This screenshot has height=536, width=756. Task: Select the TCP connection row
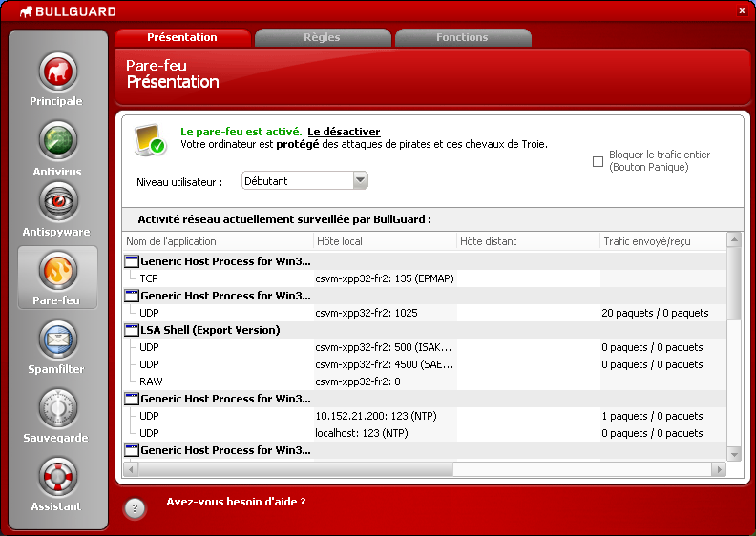point(424,278)
